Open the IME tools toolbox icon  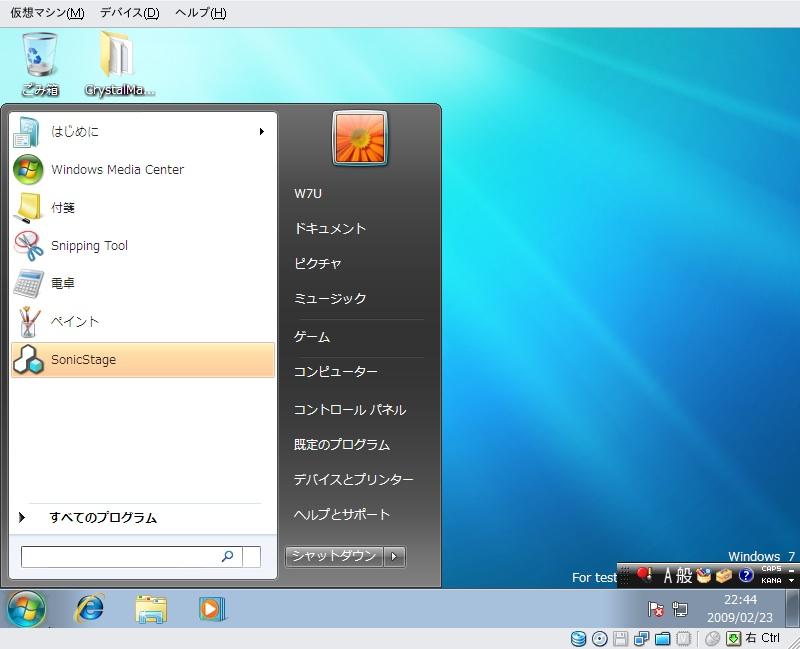724,576
